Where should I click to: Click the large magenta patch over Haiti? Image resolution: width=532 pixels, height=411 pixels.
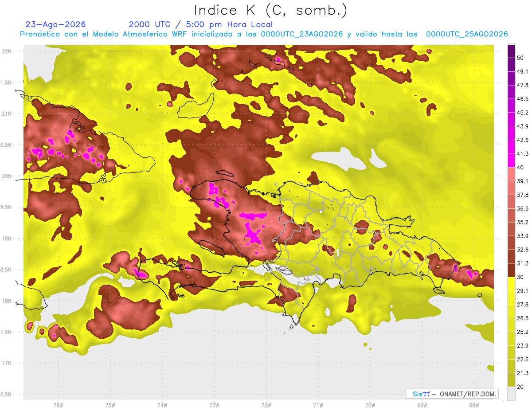(254, 234)
